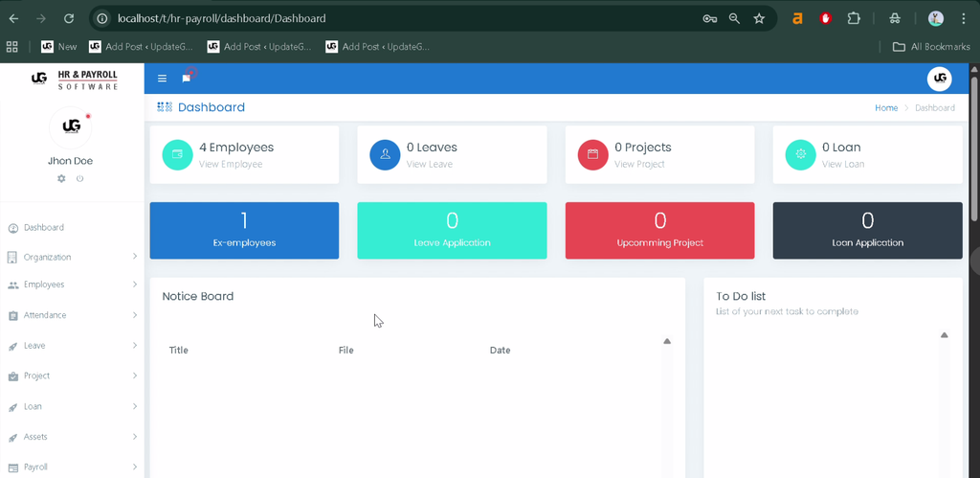Click the HR & Payroll Software logo
This screenshot has width=980, height=478.
(x=75, y=79)
